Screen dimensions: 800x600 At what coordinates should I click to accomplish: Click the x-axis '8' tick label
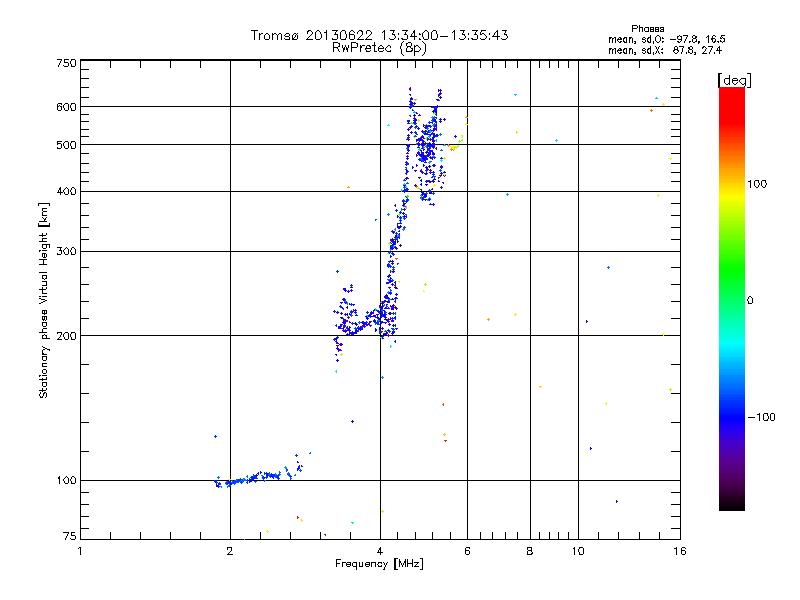(530, 551)
